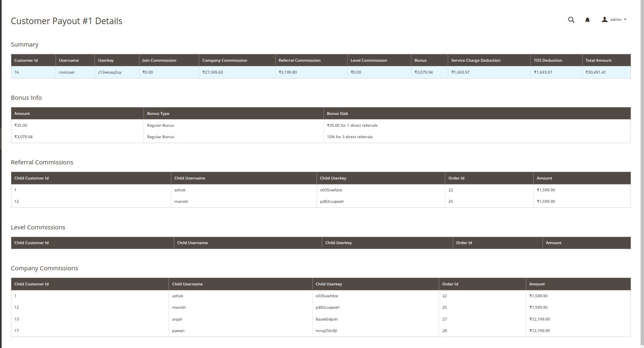Screen dimensions: 644x348
Task: Click order id 22 in Referral Commissions
Action: (x=451, y=190)
